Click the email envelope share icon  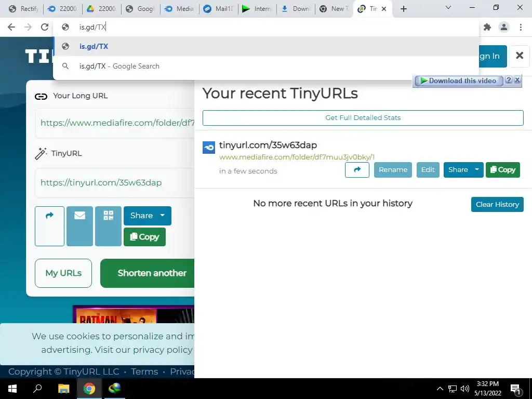click(x=79, y=226)
